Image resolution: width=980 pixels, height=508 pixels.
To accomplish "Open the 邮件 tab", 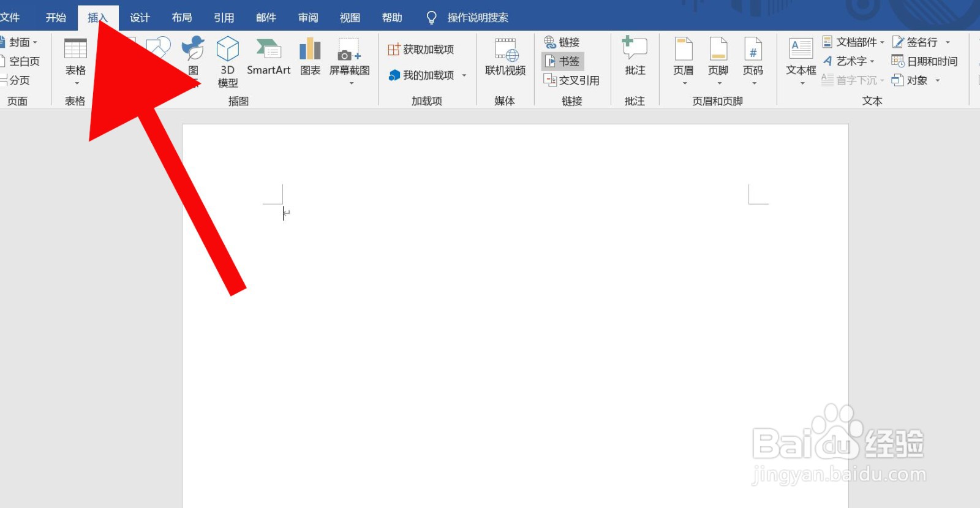I will pos(266,18).
